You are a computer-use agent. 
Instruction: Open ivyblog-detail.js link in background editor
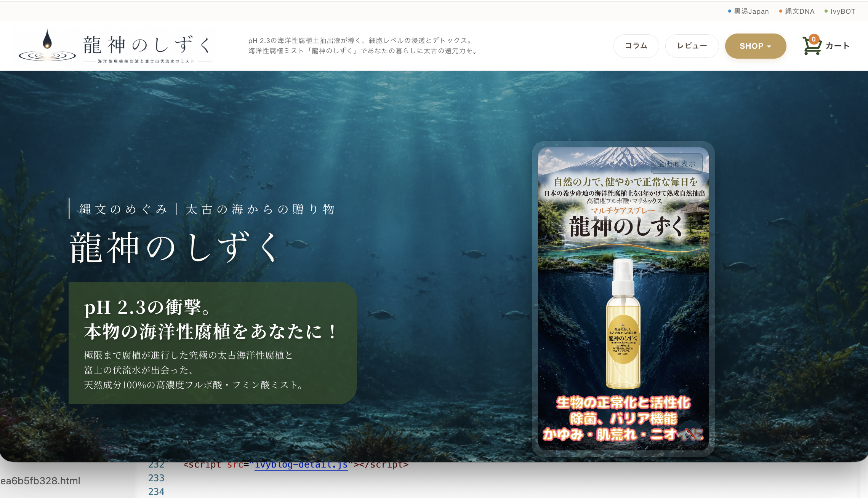tap(301, 465)
